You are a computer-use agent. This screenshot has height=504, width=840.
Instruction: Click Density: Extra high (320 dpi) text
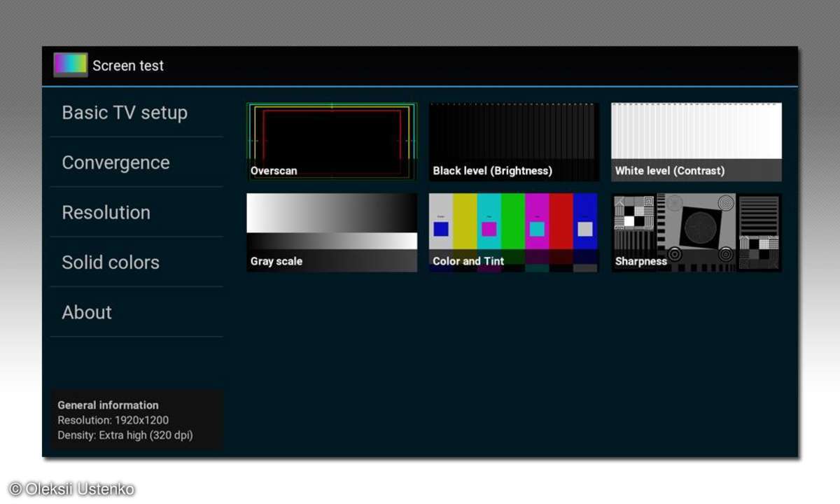(125, 435)
